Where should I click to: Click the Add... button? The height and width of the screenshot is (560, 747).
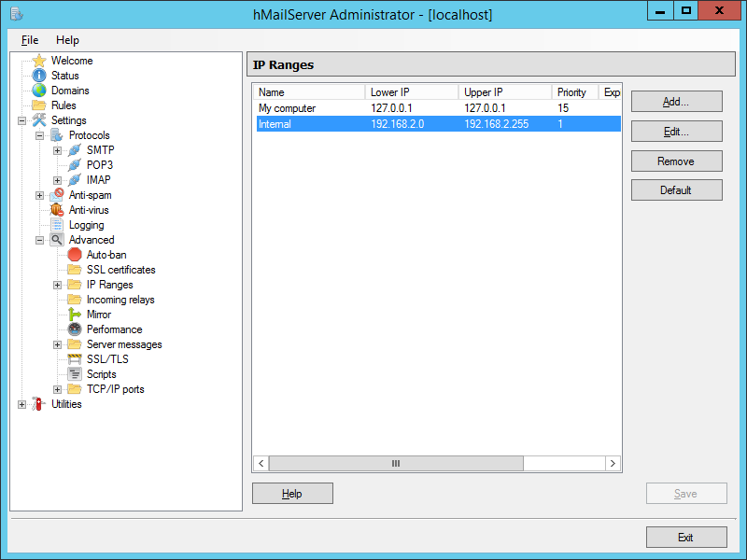coord(676,102)
